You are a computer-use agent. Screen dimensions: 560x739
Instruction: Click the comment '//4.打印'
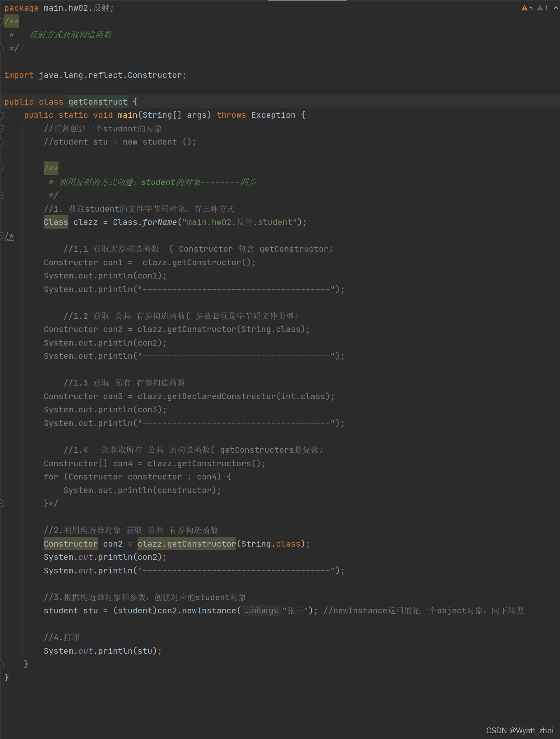pyautogui.click(x=62, y=637)
